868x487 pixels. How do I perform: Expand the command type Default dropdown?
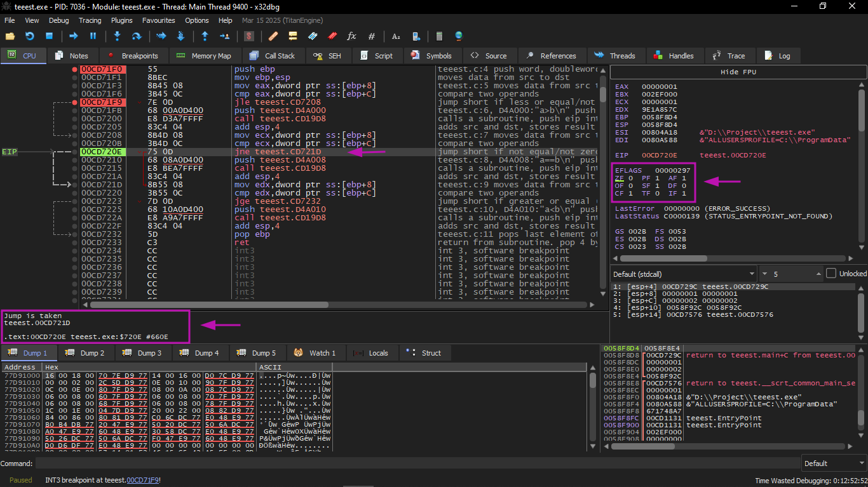[x=832, y=463]
